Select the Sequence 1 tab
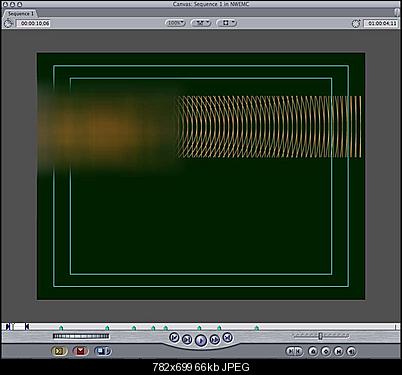This screenshot has width=402, height=375. click(21, 14)
